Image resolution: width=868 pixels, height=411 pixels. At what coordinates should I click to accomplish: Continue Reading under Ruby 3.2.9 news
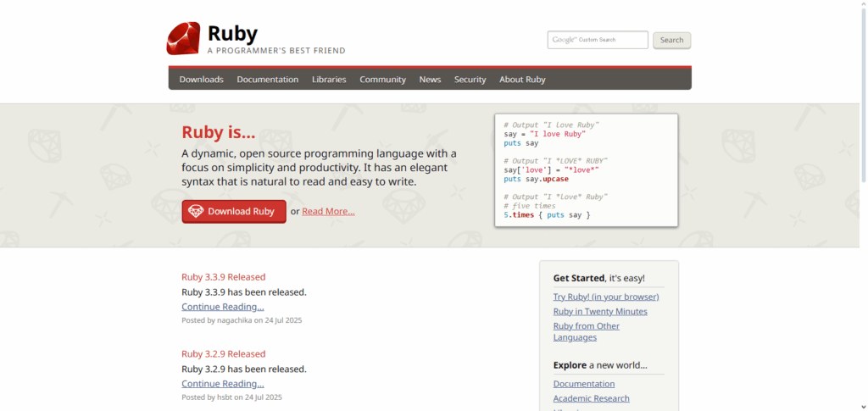tap(223, 383)
